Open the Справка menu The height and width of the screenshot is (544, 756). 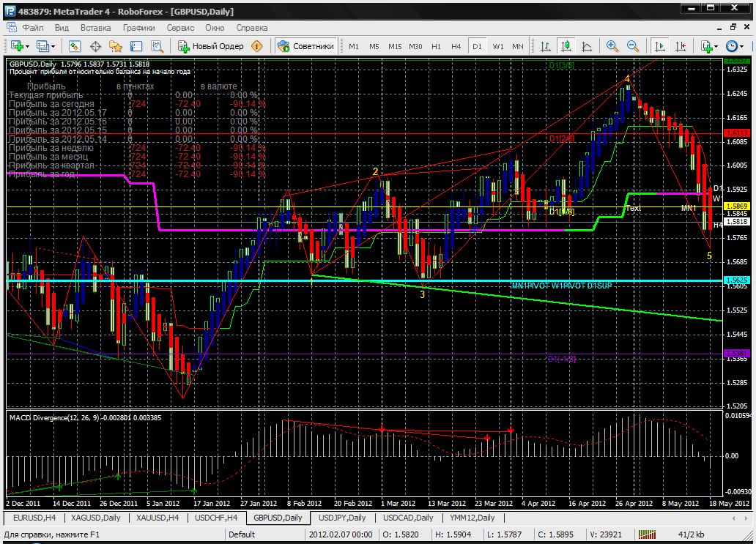252,28
